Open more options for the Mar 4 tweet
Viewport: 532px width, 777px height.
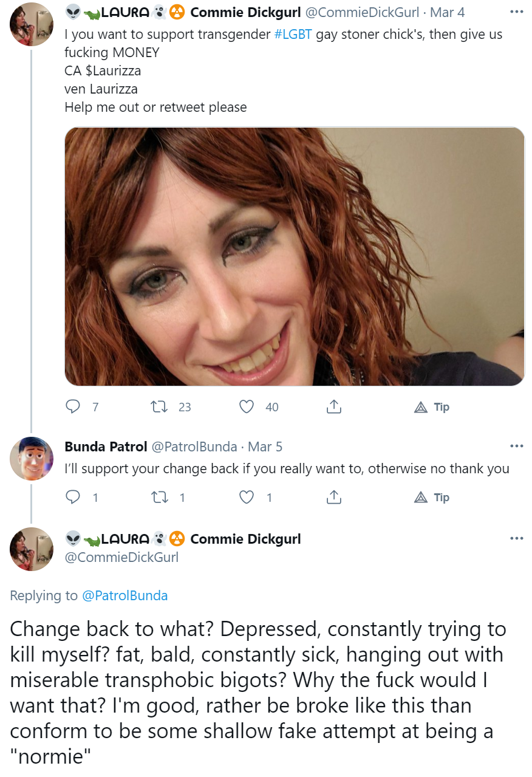click(516, 12)
